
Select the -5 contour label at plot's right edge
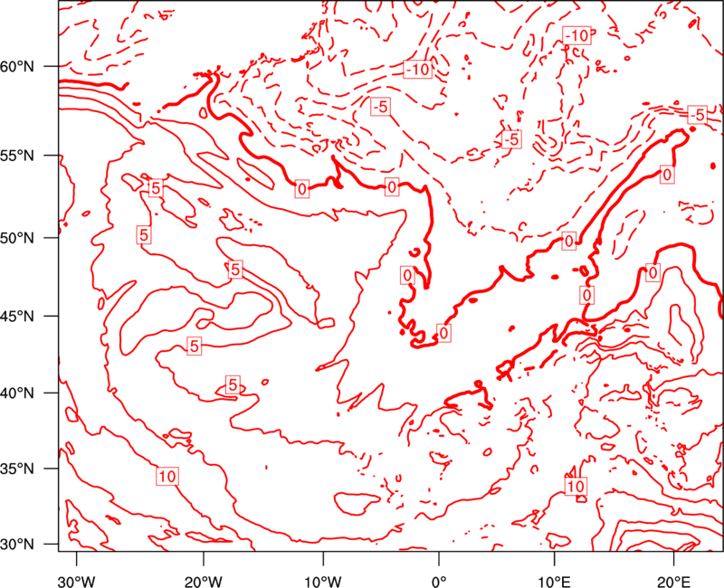click(697, 115)
